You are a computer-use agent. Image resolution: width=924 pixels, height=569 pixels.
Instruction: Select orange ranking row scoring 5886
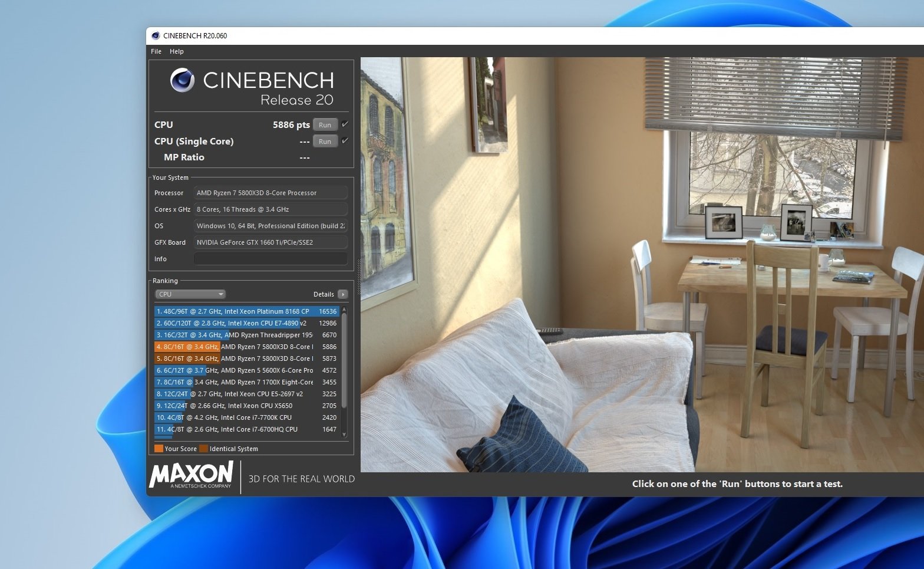[246, 347]
